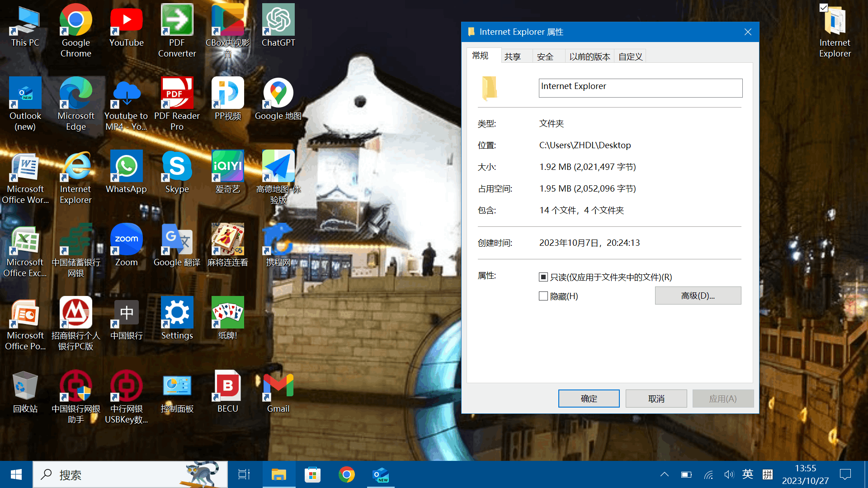Click the Microsoft Store taskbar icon
This screenshot has height=488, width=868.
click(312, 474)
